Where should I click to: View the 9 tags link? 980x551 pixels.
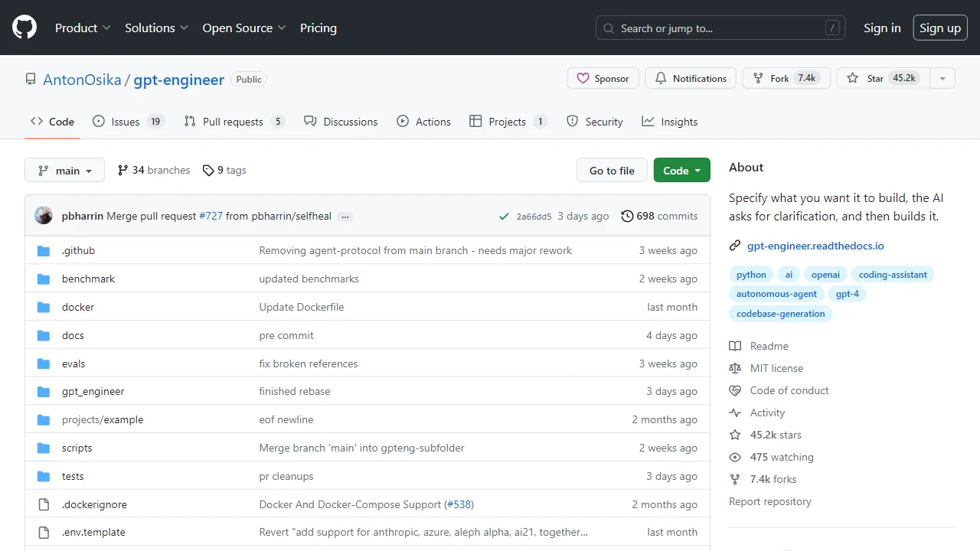(224, 170)
